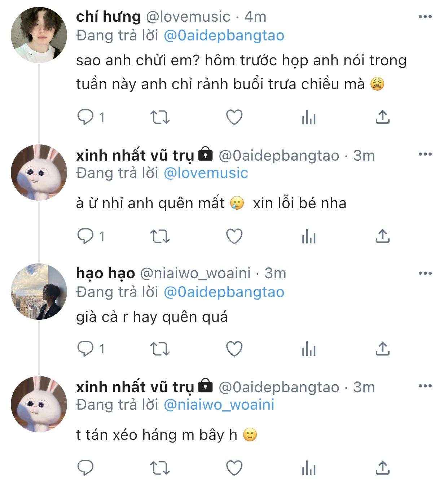Open more options on hạo hạo's tweet
448x480 pixels.
(425, 273)
